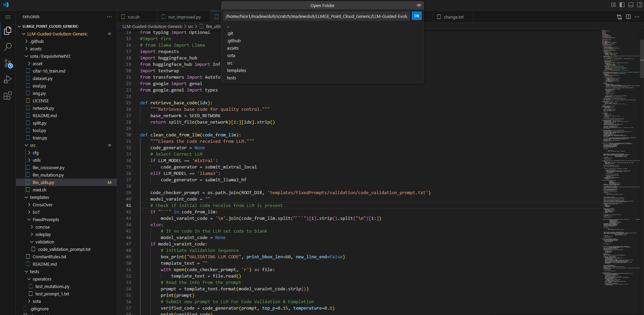Open the Customize Layout icon
The width and height of the screenshot is (644, 315).
tap(613, 5)
